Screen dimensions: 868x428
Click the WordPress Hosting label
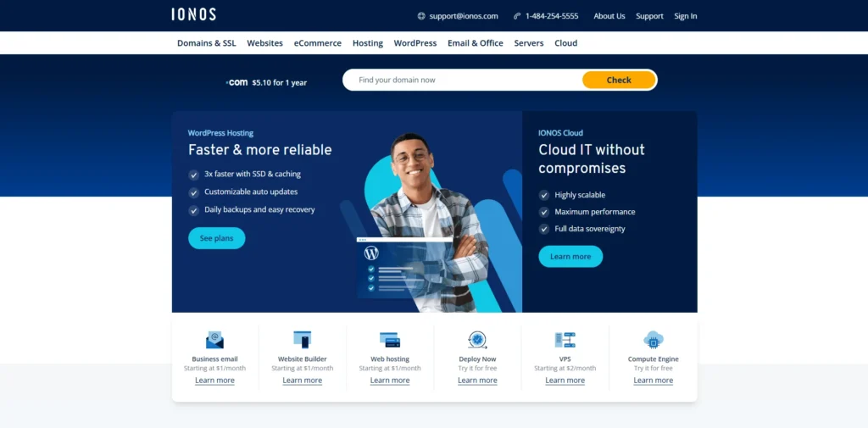pyautogui.click(x=220, y=133)
